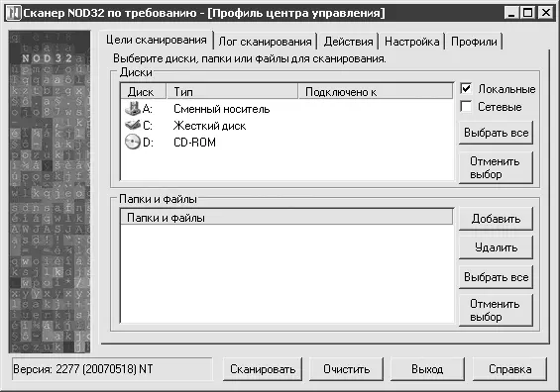The width and height of the screenshot is (560, 392).
Task: Select the hard disk C: icon
Action: click(133, 125)
